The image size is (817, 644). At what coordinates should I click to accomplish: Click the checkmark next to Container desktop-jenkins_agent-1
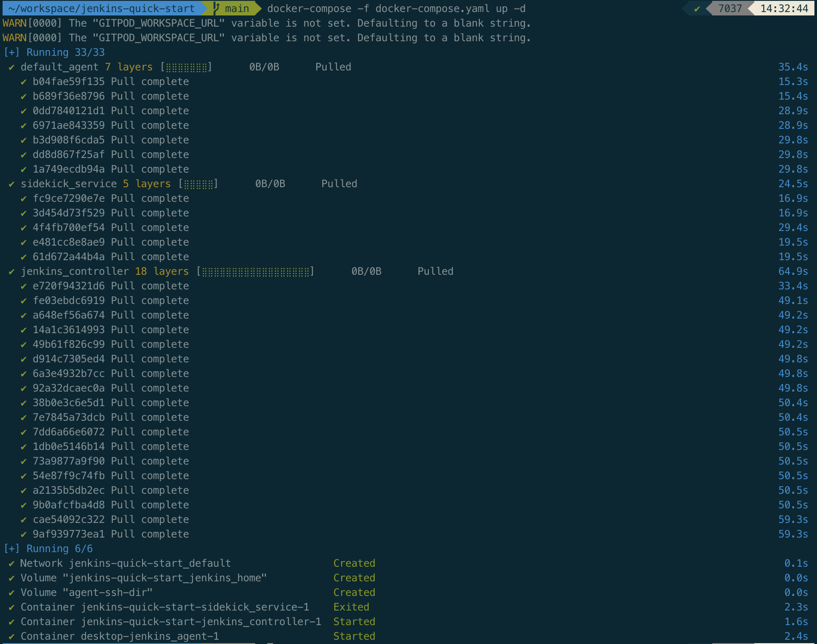pos(12,636)
